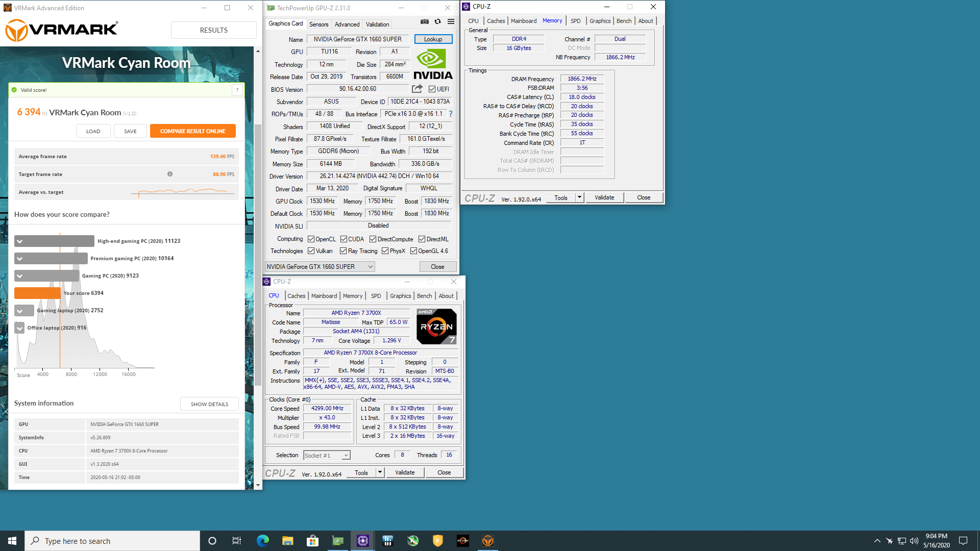Click the Bus Interface question mark
Image resolution: width=980 pixels, height=551 pixels.
point(451,114)
